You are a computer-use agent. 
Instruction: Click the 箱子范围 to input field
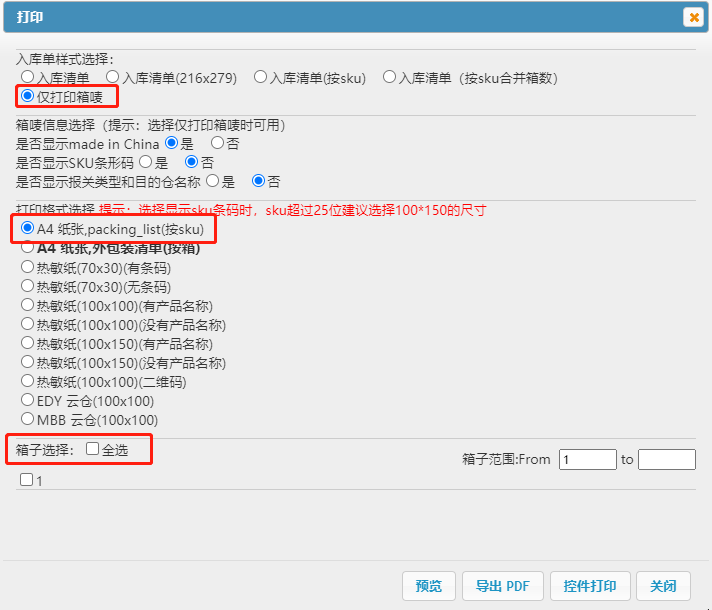click(x=666, y=459)
